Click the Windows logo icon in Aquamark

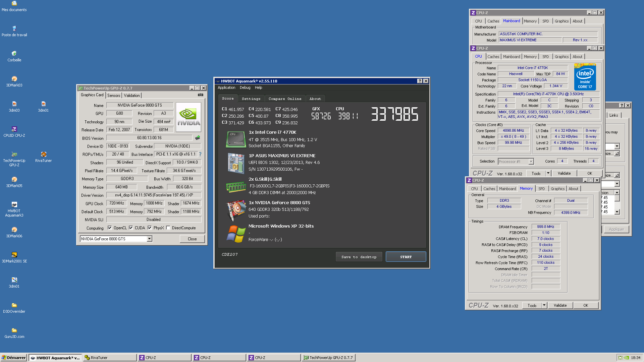tap(236, 234)
